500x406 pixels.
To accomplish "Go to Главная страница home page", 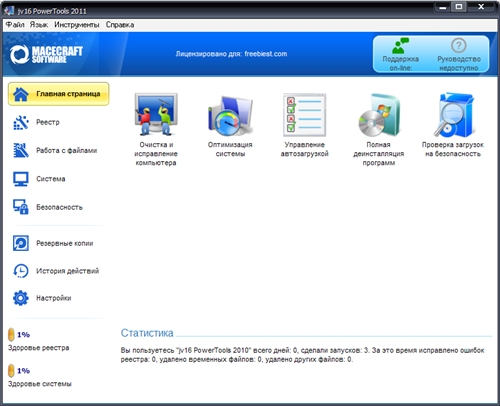I will coord(59,94).
